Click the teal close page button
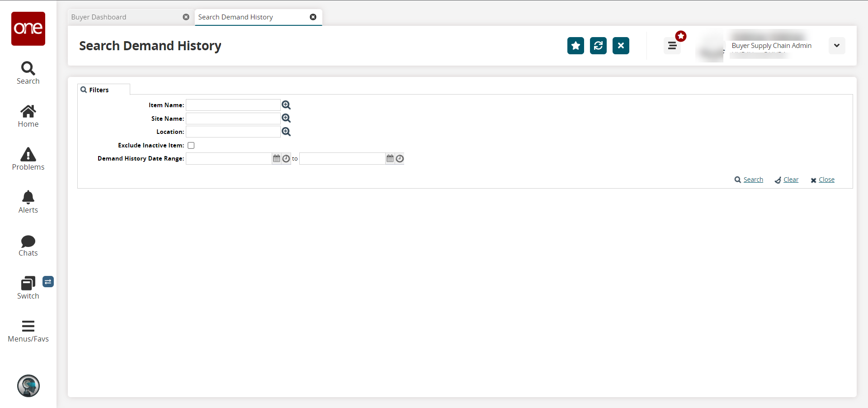This screenshot has height=408, width=868. point(621,46)
